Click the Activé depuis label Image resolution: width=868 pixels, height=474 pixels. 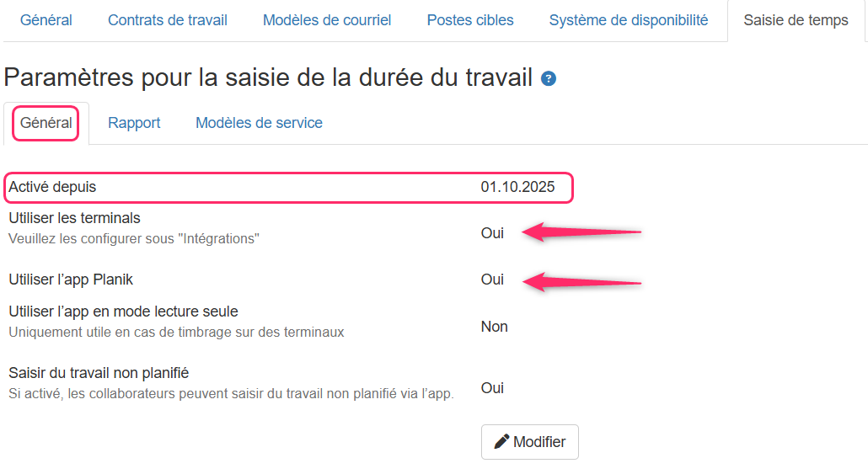52,187
